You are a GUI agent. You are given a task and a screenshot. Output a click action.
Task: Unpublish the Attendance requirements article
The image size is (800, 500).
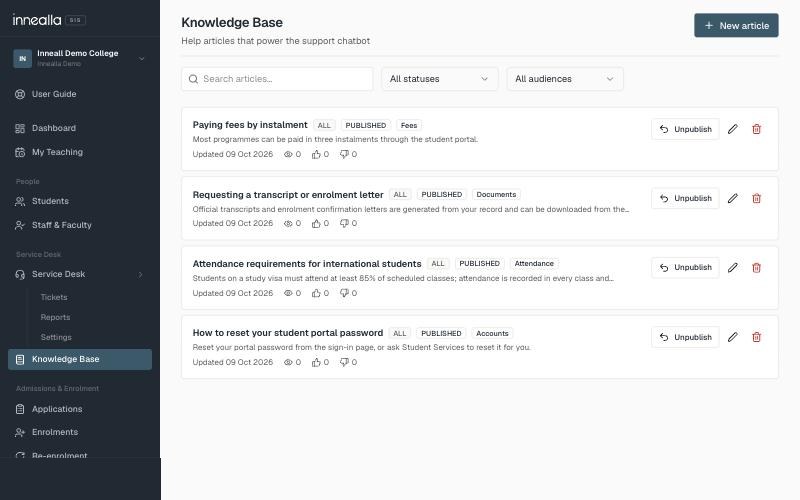pyautogui.click(x=685, y=267)
